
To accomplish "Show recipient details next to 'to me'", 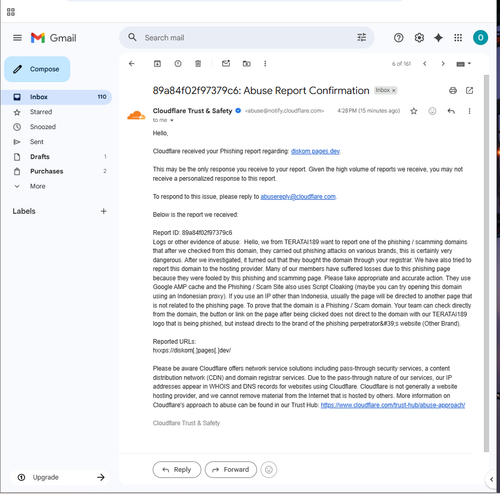I will coord(172,120).
